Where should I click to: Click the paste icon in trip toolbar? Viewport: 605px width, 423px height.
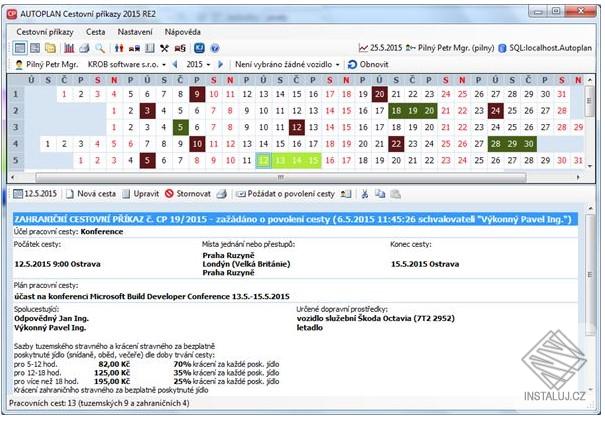coord(395,194)
